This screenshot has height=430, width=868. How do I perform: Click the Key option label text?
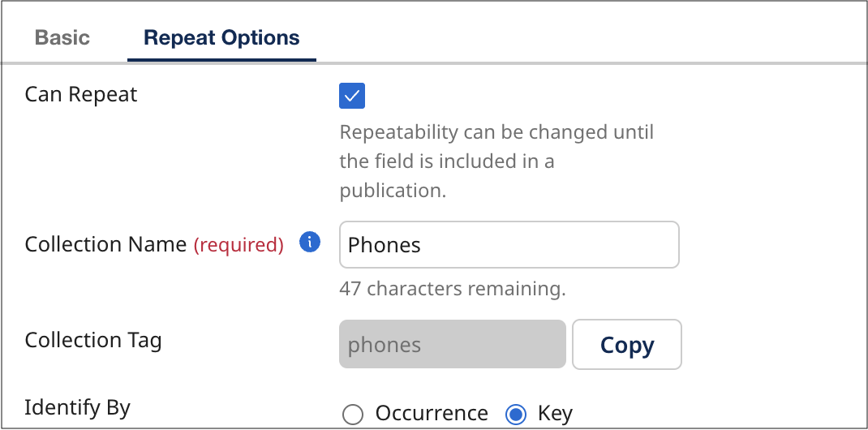pos(555,414)
